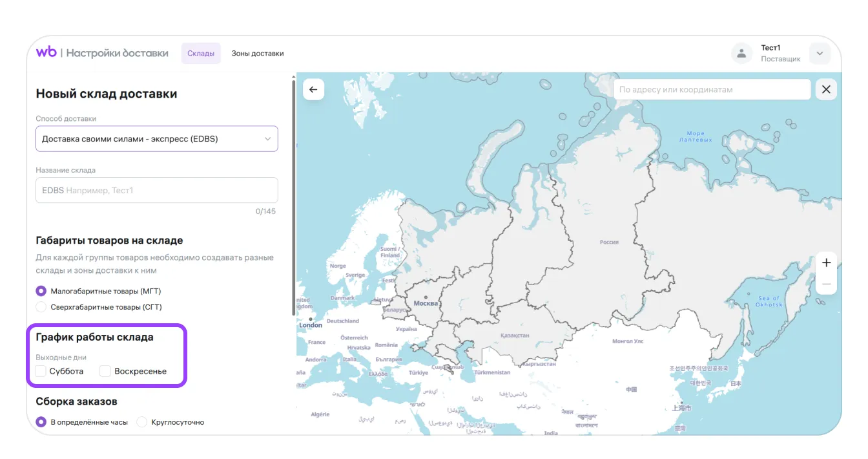Click the back arrow on the map
Viewport: 868px width, 459px height.
click(x=313, y=90)
